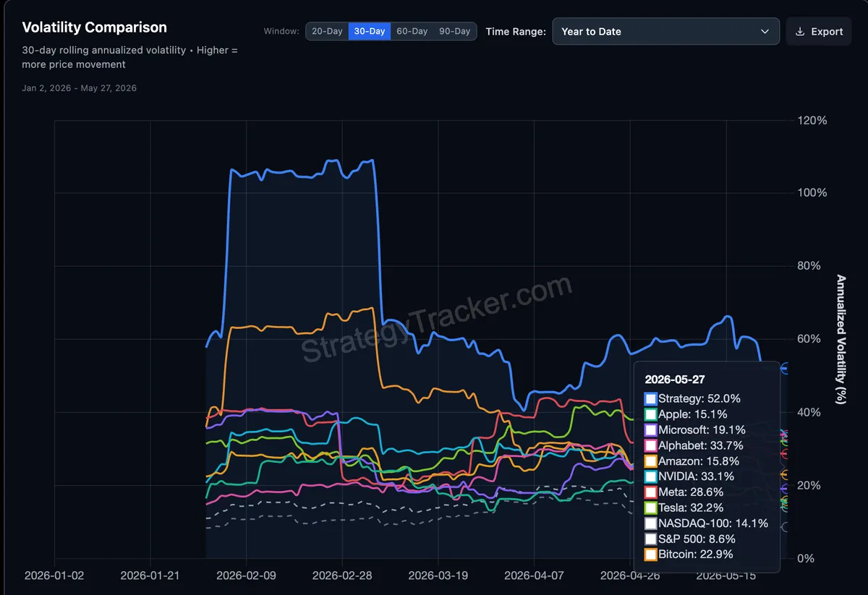The image size is (868, 595).
Task: Select the 20-Day window
Action: (327, 31)
